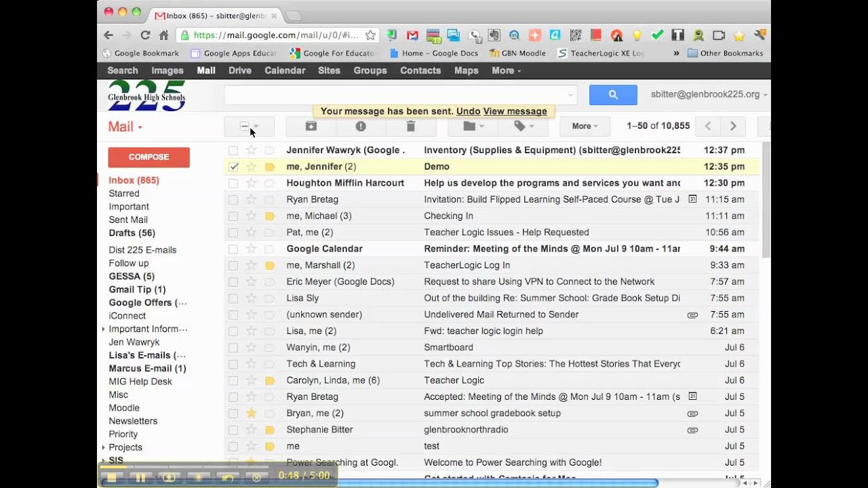Screen dimensions: 868x488
Task: Open the Starred folder
Action: [x=124, y=194]
